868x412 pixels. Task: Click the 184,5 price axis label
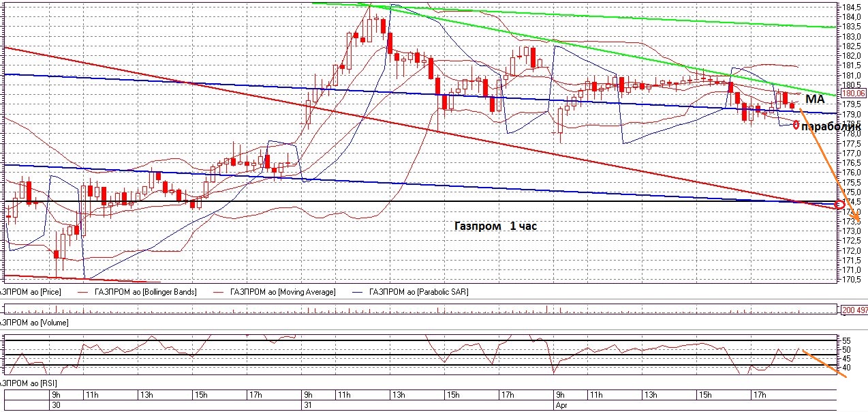pos(851,7)
